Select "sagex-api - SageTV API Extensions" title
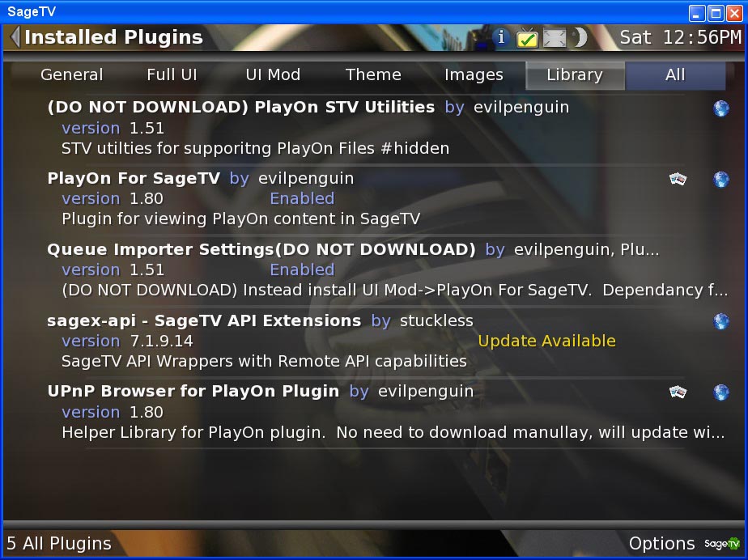The image size is (748, 560). click(x=204, y=320)
